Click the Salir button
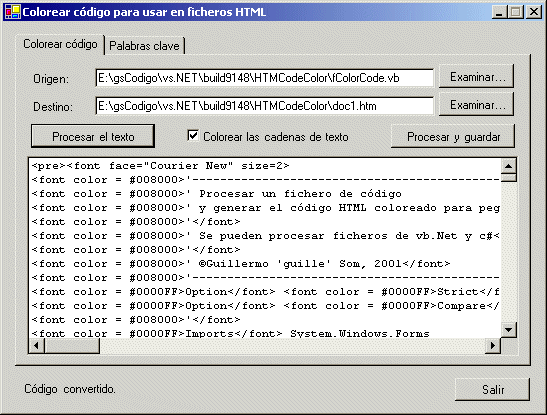 tap(492, 389)
